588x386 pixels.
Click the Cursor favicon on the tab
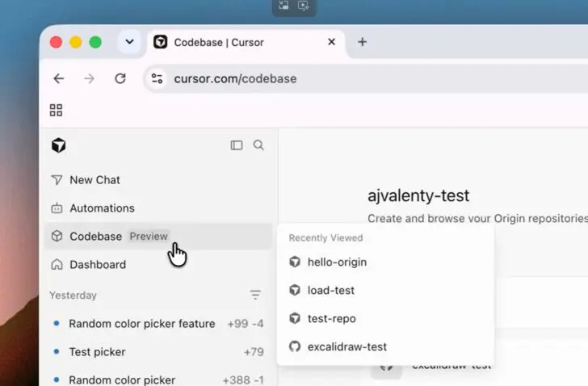tap(161, 42)
